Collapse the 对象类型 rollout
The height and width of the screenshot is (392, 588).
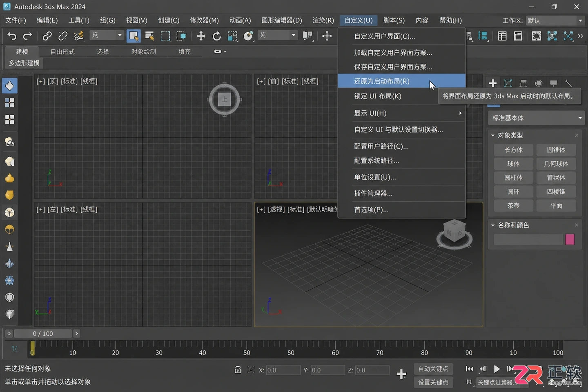[493, 135]
